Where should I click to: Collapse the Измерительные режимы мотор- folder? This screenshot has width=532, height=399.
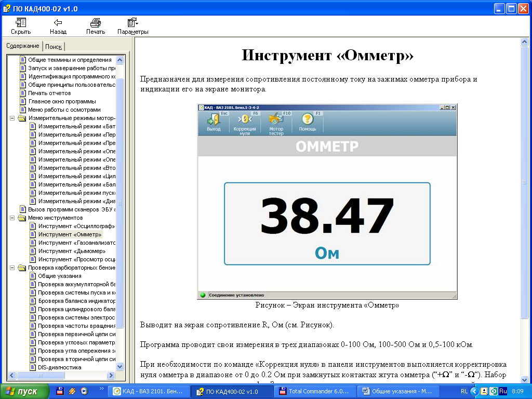tap(12, 118)
